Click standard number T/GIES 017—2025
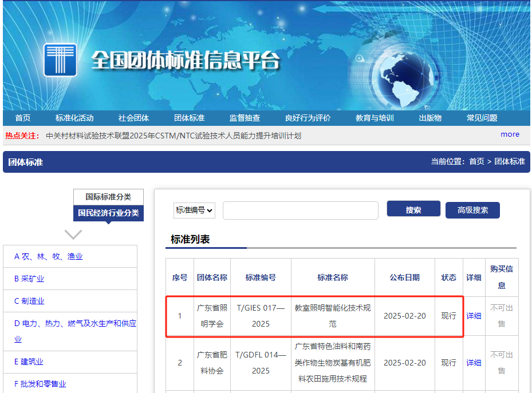This screenshot has width=532, height=393. 261,316
